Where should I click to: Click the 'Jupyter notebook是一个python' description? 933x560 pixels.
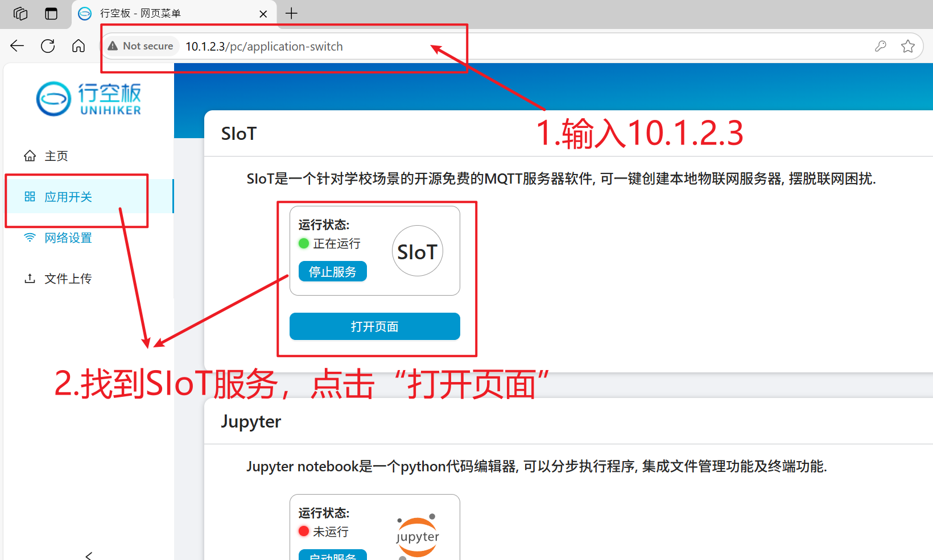536,466
